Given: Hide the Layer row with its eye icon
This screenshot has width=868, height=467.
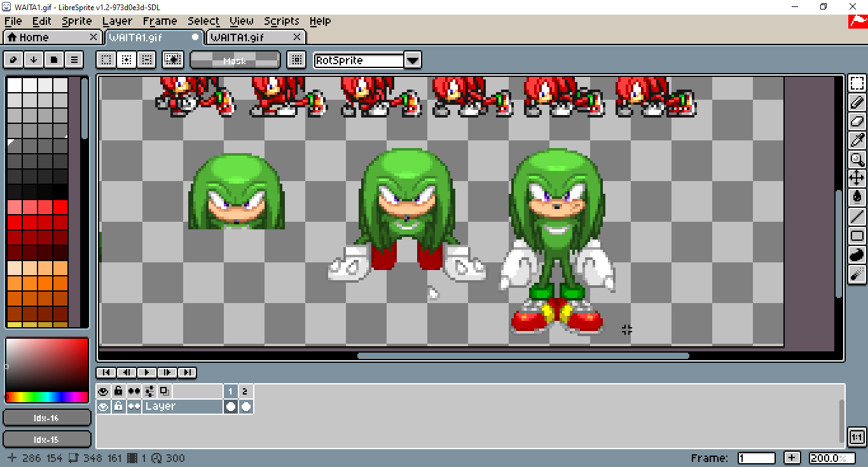Looking at the screenshot, I should pos(103,407).
